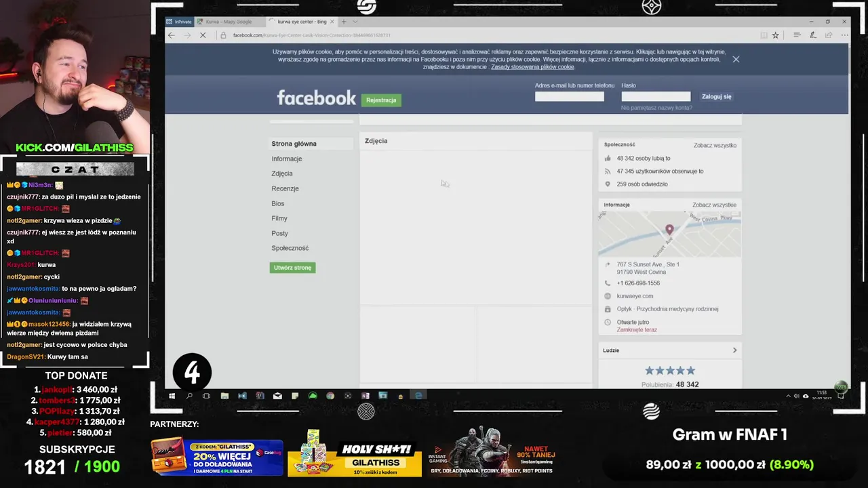
Task: Add page to favorites with star icon
Action: [x=776, y=35]
